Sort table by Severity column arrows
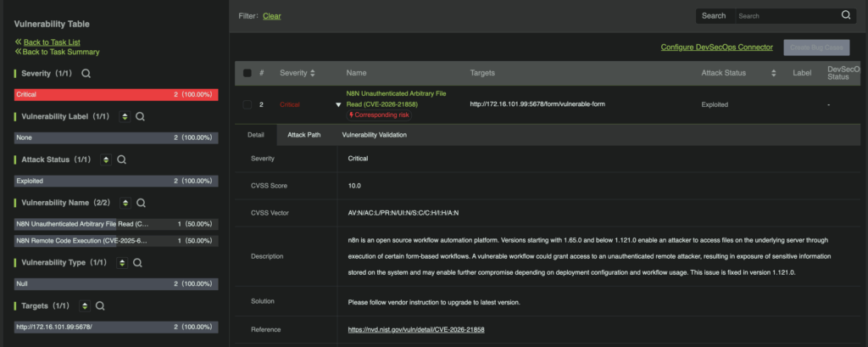 click(x=313, y=74)
